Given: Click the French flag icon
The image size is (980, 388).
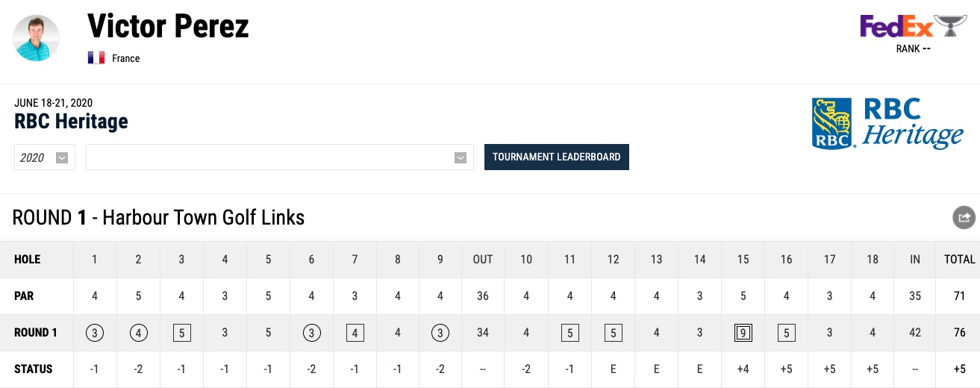Looking at the screenshot, I should [x=96, y=58].
